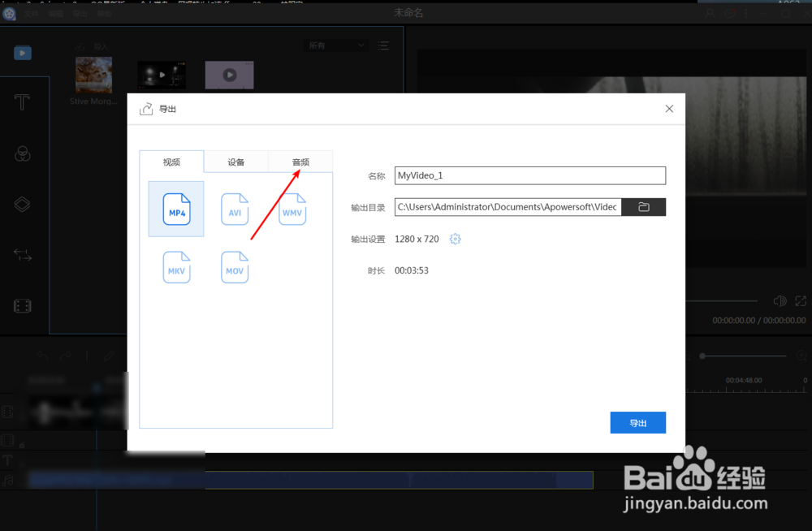Viewport: 812px width, 531px height.
Task: Choose the MOV export format
Action: [235, 267]
